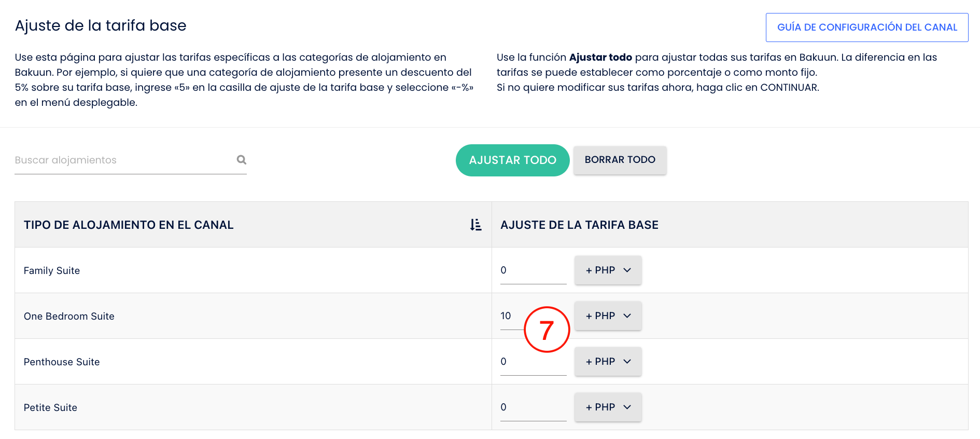This screenshot has height=439, width=980.
Task: Open the Penthouse Suite + PHP dropdown
Action: 608,362
